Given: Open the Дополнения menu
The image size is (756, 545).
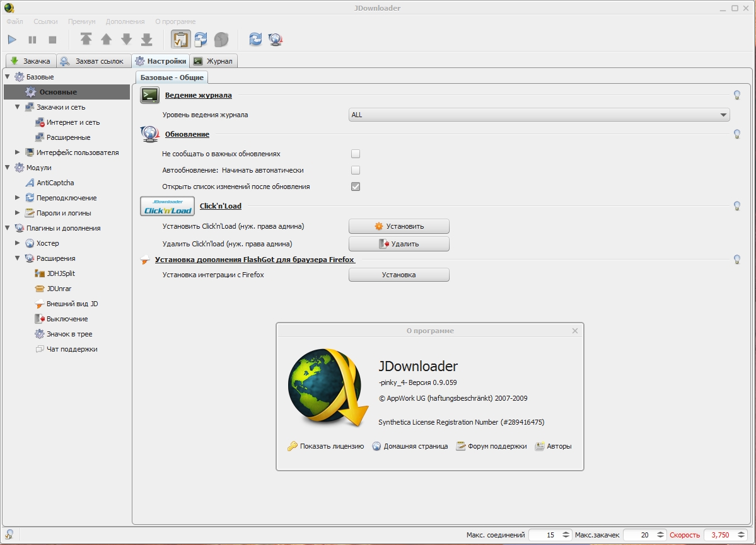Looking at the screenshot, I should pos(125,21).
